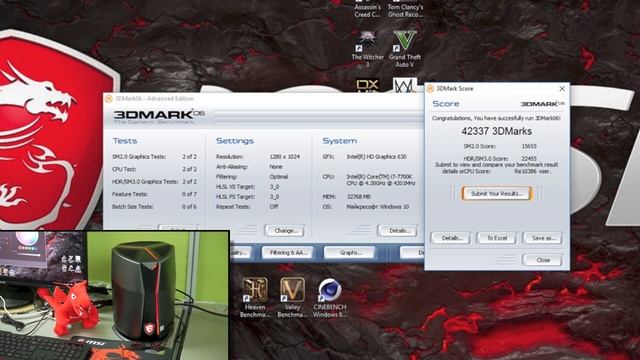Screen dimensions: 640x360
Task: Click the Batch Size Tests 0 of 6 row
Action: tap(154, 207)
